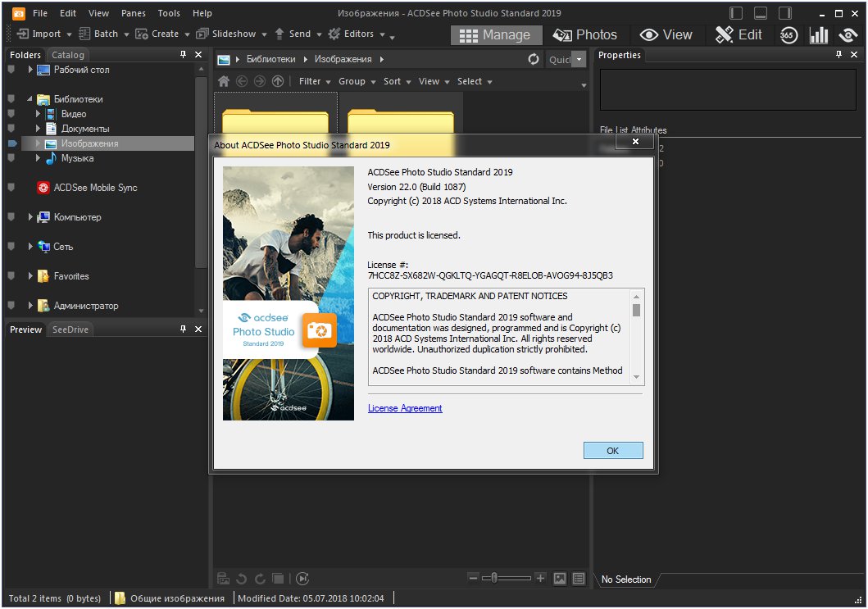Open the Sort dropdown
Image resolution: width=868 pixels, height=609 pixels.
(x=397, y=81)
